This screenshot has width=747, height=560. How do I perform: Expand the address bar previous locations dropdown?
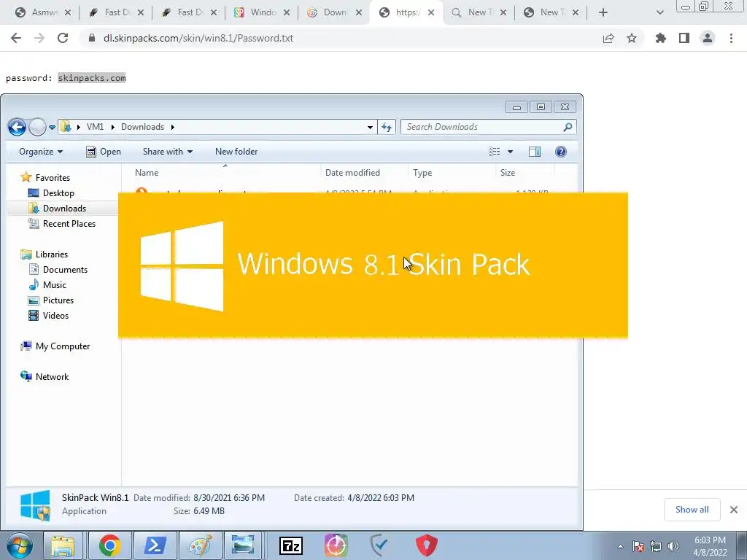point(370,127)
